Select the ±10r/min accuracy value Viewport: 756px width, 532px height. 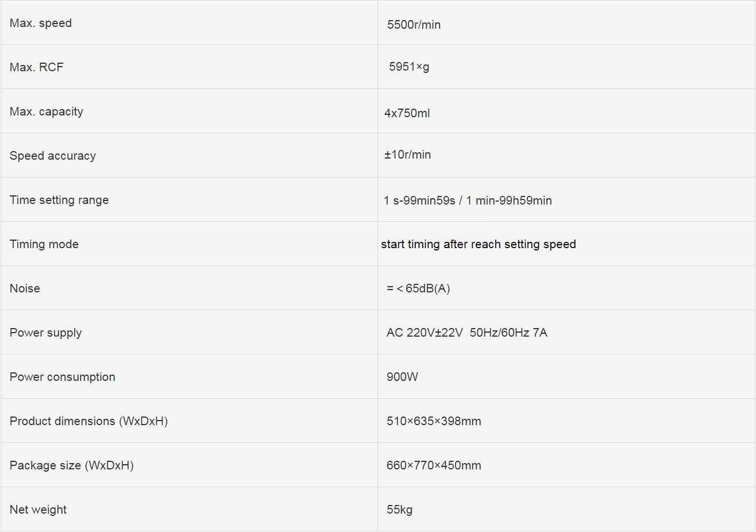click(x=408, y=155)
